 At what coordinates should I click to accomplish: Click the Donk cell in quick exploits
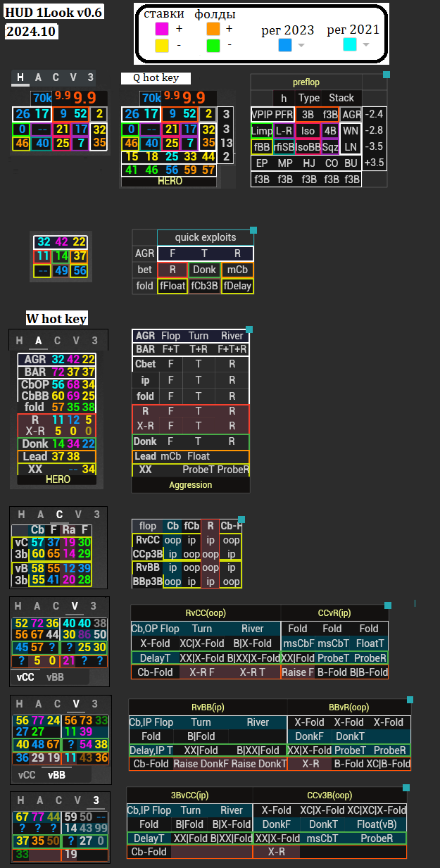point(204,270)
